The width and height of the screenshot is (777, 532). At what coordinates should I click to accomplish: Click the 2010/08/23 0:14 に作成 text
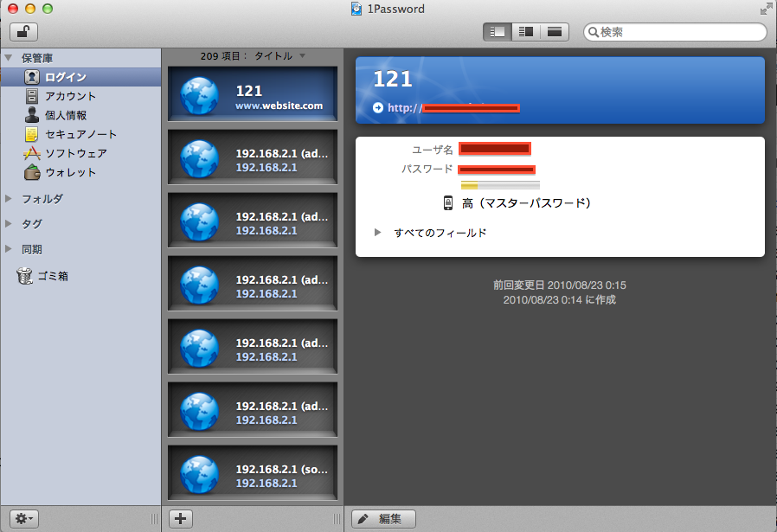pos(560,299)
